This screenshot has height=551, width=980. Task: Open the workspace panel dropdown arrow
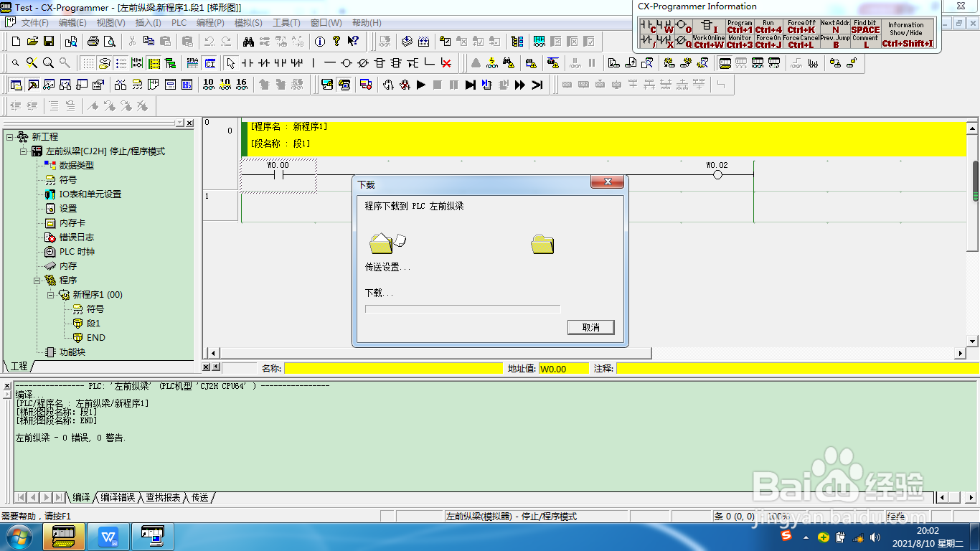point(179,123)
